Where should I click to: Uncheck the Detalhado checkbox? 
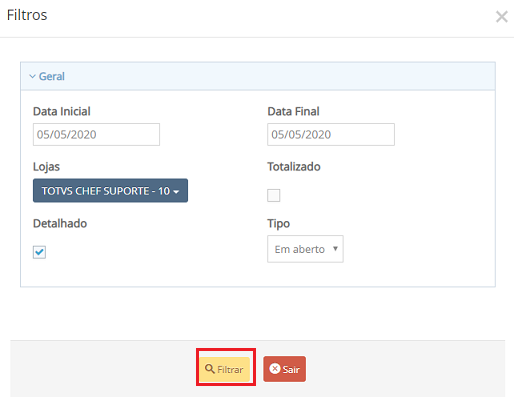tap(39, 252)
